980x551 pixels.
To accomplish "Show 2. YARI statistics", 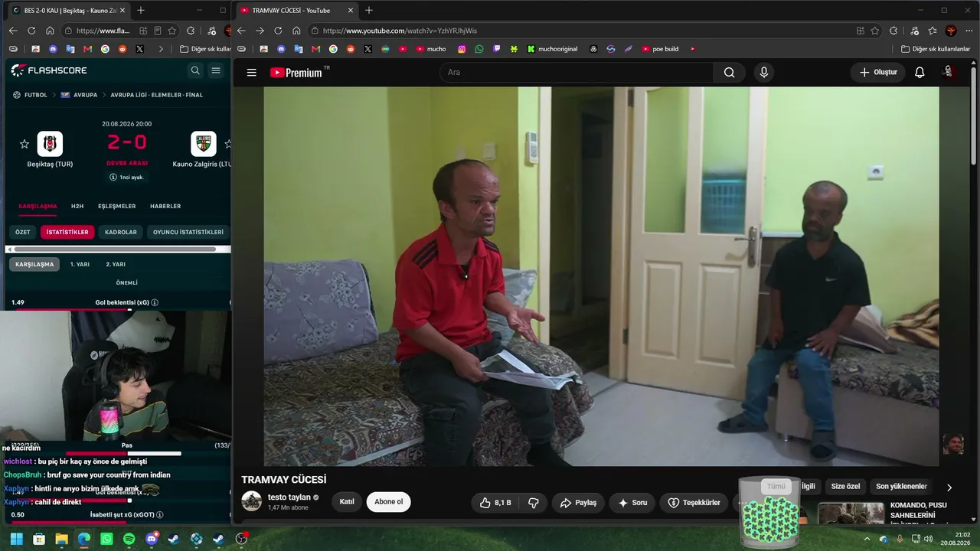I will pyautogui.click(x=116, y=264).
